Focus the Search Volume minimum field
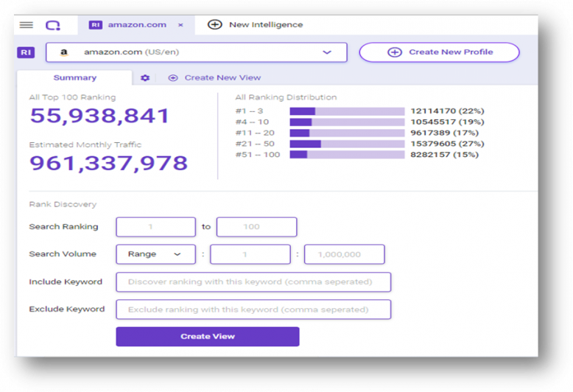The width and height of the screenshot is (573, 392). pyautogui.click(x=250, y=254)
